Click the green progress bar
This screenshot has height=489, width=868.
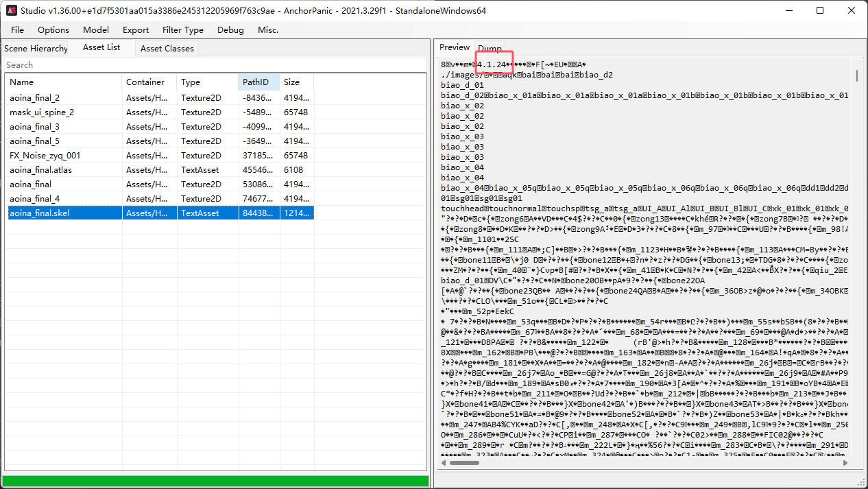(215, 481)
